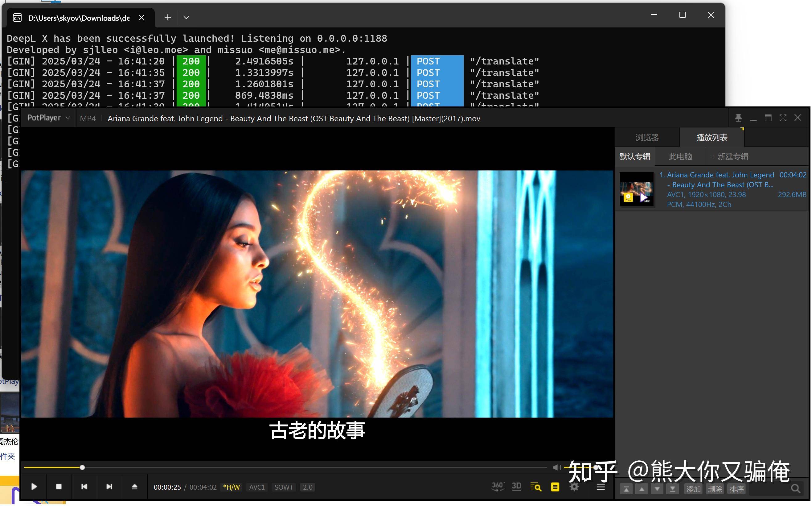The height and width of the screenshot is (506, 812).
Task: Click the 00:00:25 elapsed time display
Action: pos(167,487)
